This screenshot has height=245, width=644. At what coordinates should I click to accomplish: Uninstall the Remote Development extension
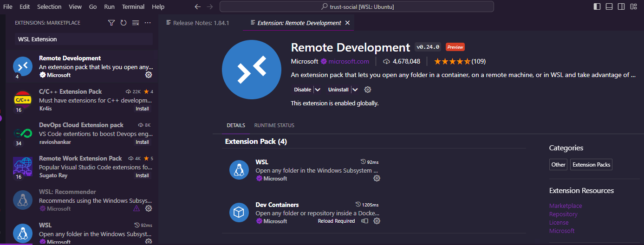[338, 90]
